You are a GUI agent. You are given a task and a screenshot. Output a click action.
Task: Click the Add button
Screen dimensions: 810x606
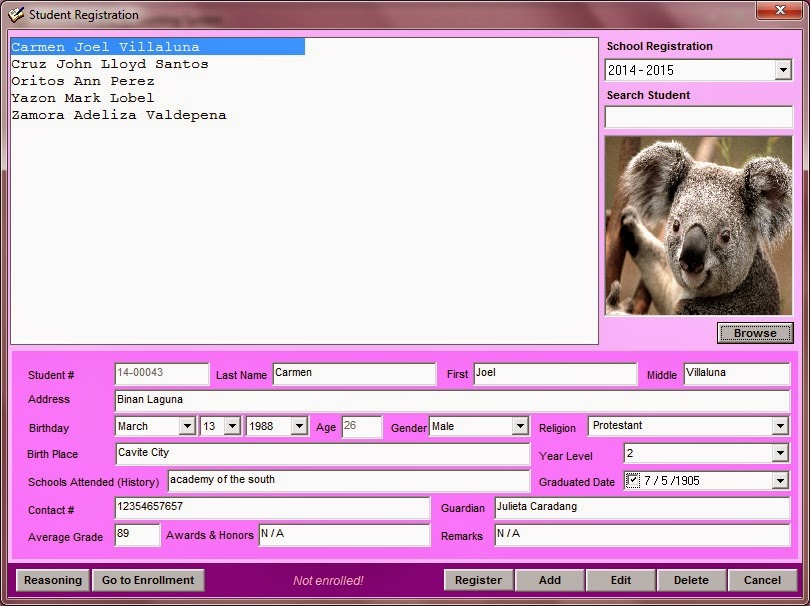(x=550, y=580)
